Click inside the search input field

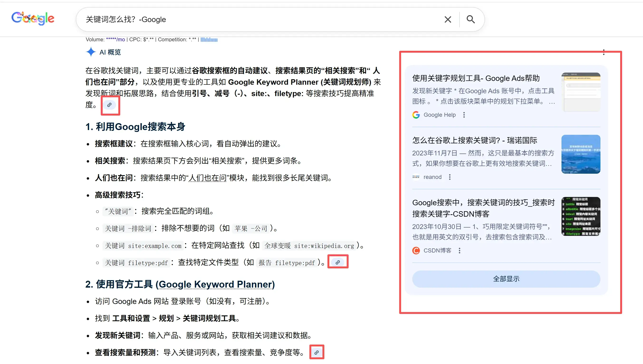225,19
